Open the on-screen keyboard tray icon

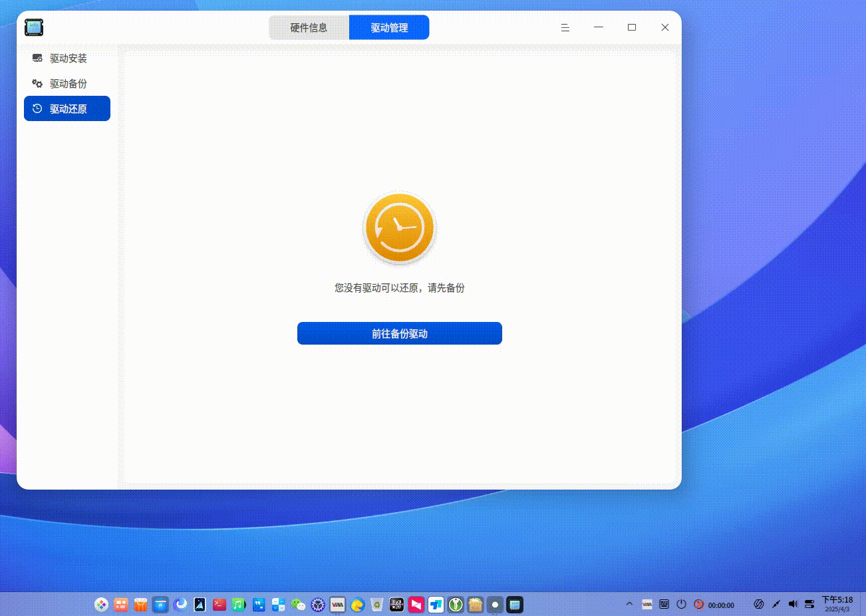(x=664, y=604)
